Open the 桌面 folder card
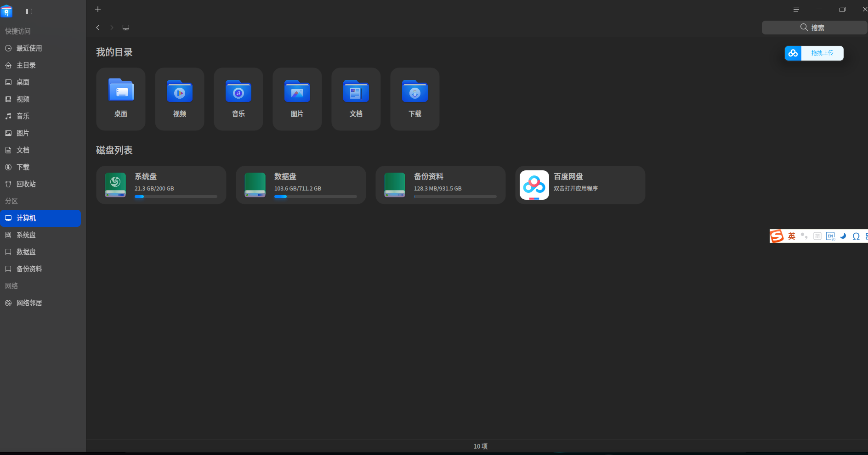 [121, 99]
